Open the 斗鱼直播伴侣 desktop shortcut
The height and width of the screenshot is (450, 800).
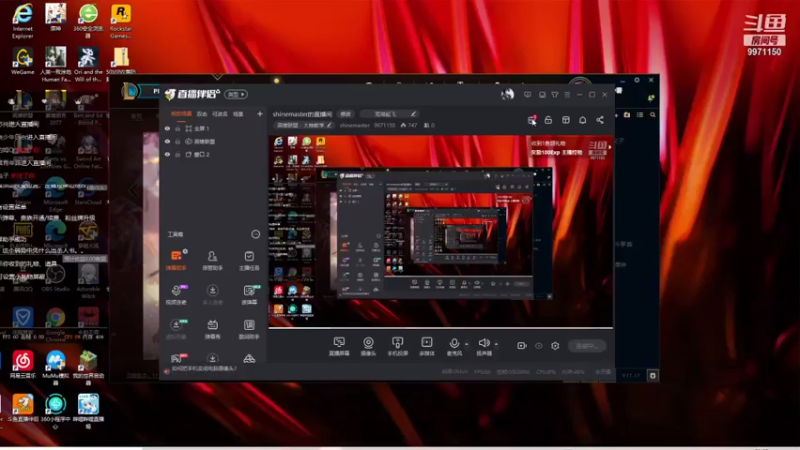coord(22,408)
